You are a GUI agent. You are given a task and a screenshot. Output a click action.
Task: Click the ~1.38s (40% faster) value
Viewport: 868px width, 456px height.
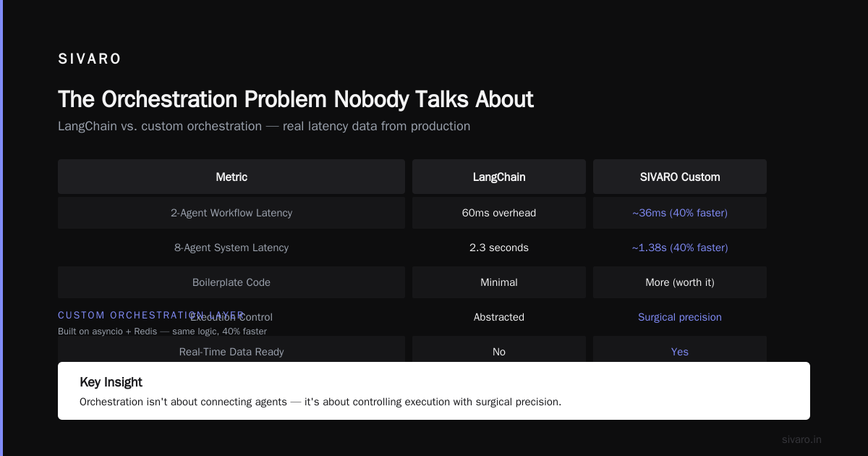click(680, 248)
